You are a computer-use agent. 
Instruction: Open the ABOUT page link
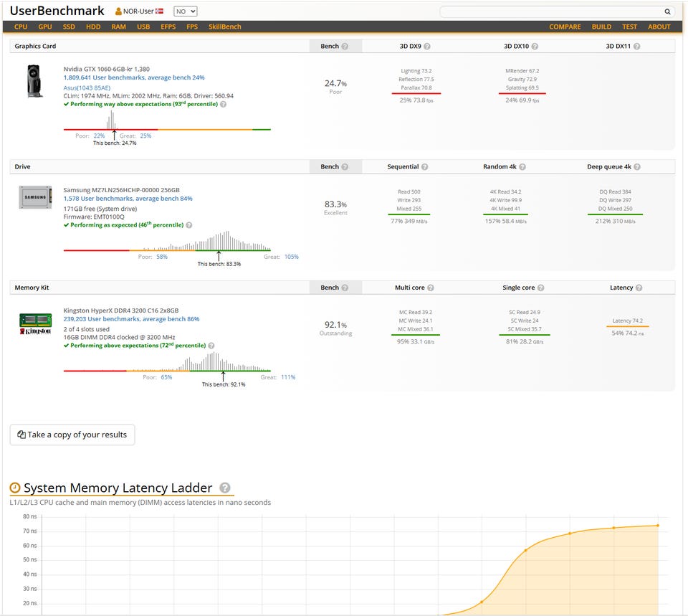click(x=659, y=27)
